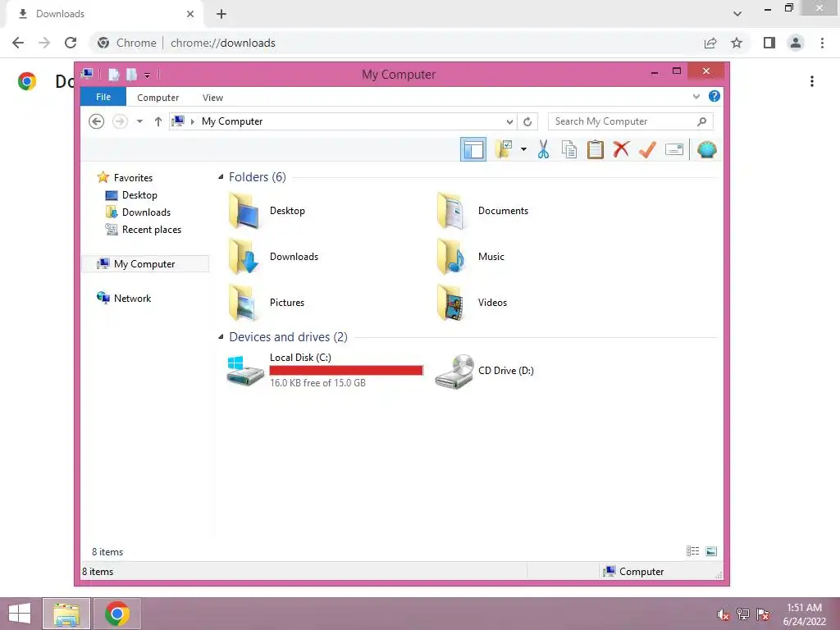
Task: Click the orange checkmark Properties icon
Action: coord(647,149)
